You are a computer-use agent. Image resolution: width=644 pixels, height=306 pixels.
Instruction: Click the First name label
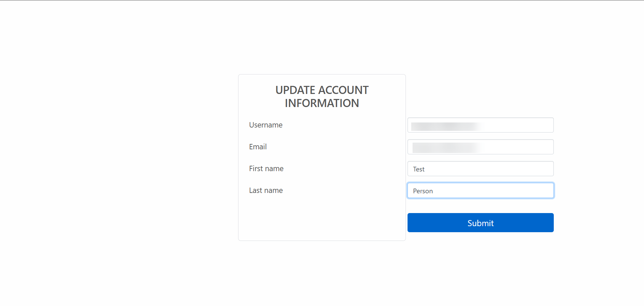266,169
